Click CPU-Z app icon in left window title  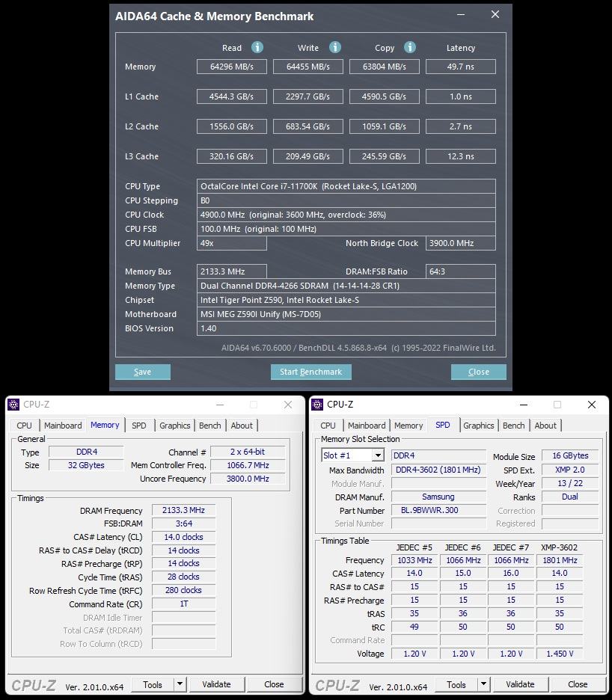coord(13,405)
